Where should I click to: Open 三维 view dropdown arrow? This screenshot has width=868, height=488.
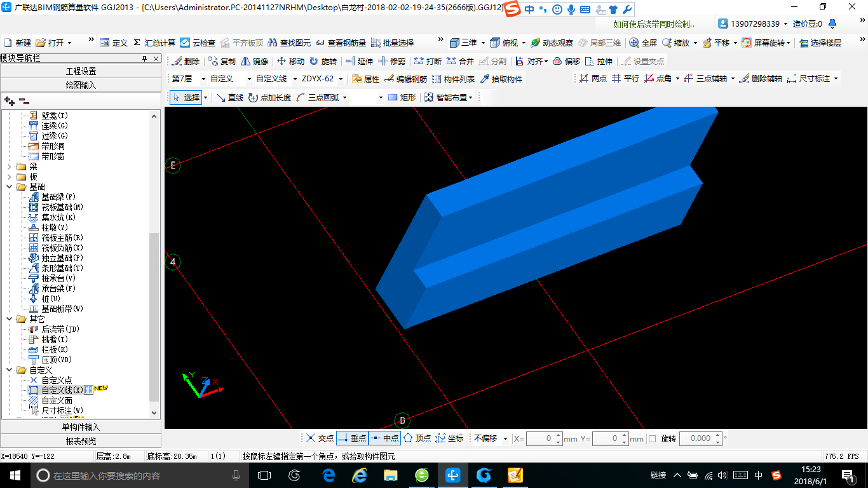pos(483,43)
